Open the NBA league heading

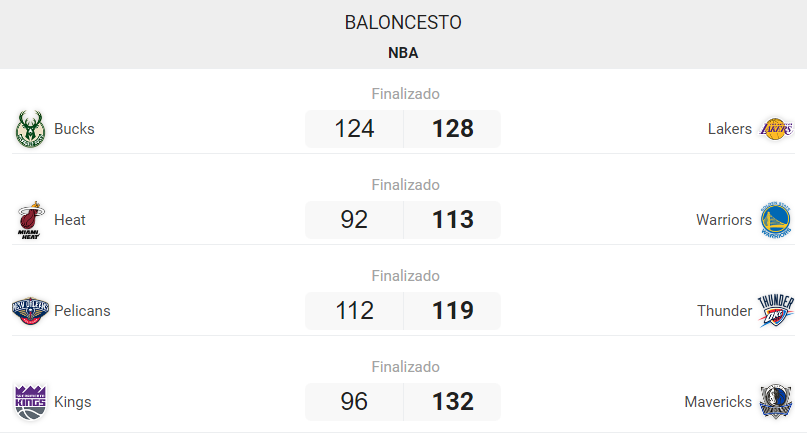coord(403,53)
